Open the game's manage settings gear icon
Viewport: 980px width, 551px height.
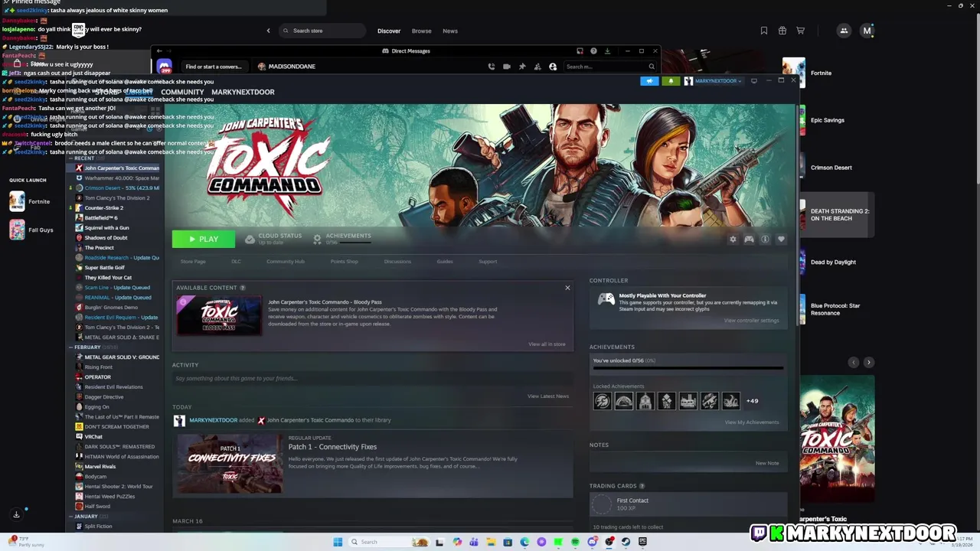pos(733,240)
